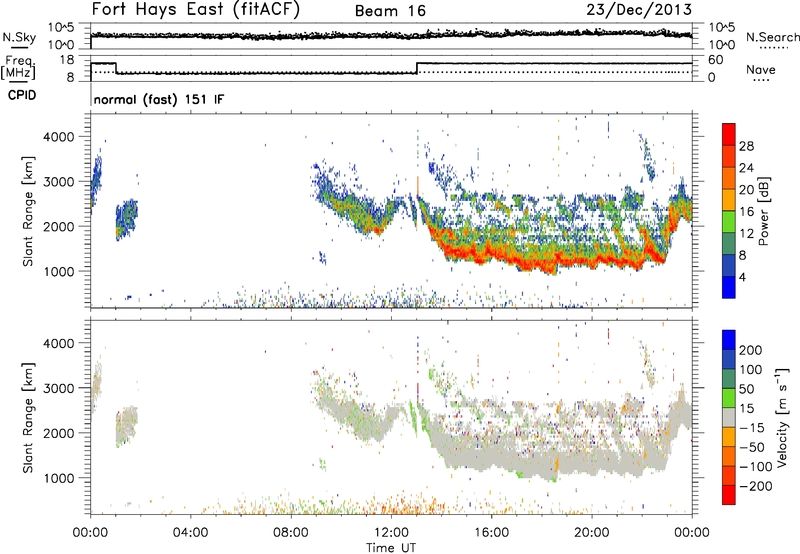
Task: Click "1000" tick on the velocity panel
Action: point(59,478)
